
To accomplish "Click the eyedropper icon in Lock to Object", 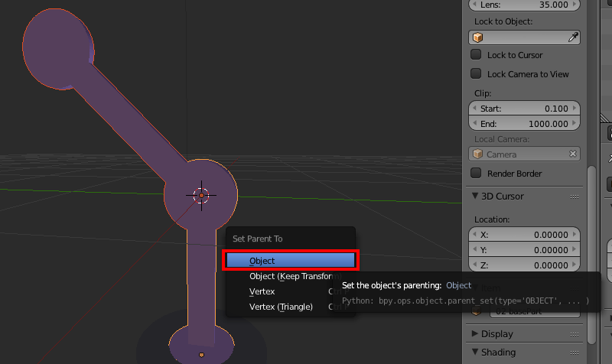I will [572, 37].
